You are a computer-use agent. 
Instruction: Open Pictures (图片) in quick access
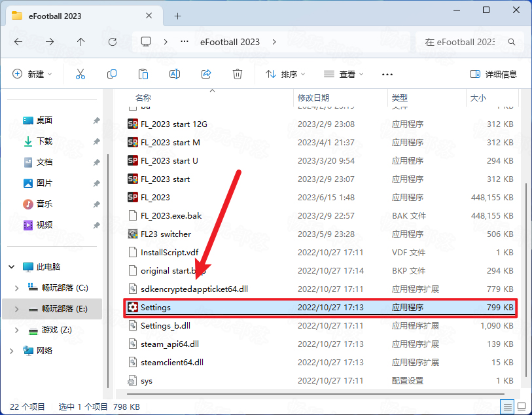(x=44, y=183)
